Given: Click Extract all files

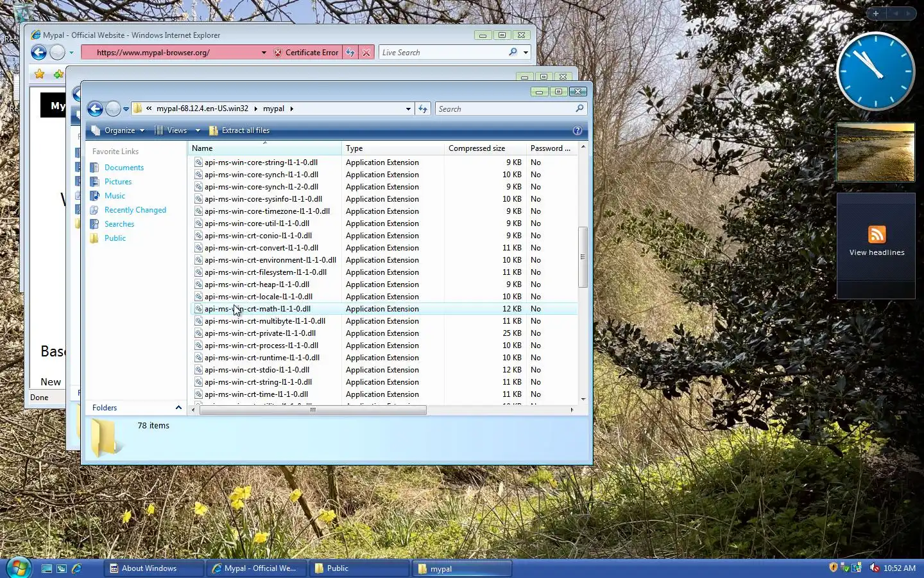Looking at the screenshot, I should (239, 130).
